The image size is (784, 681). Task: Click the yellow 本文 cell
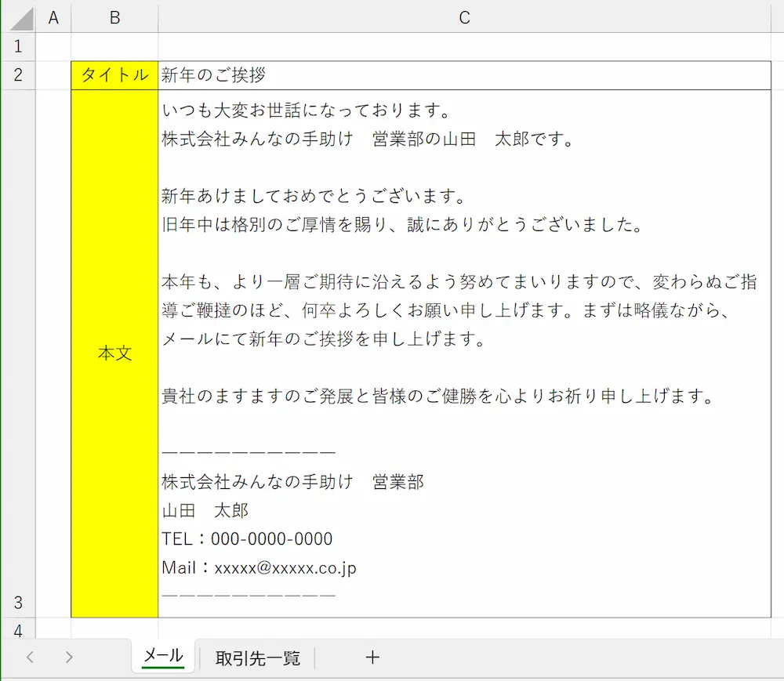(114, 353)
